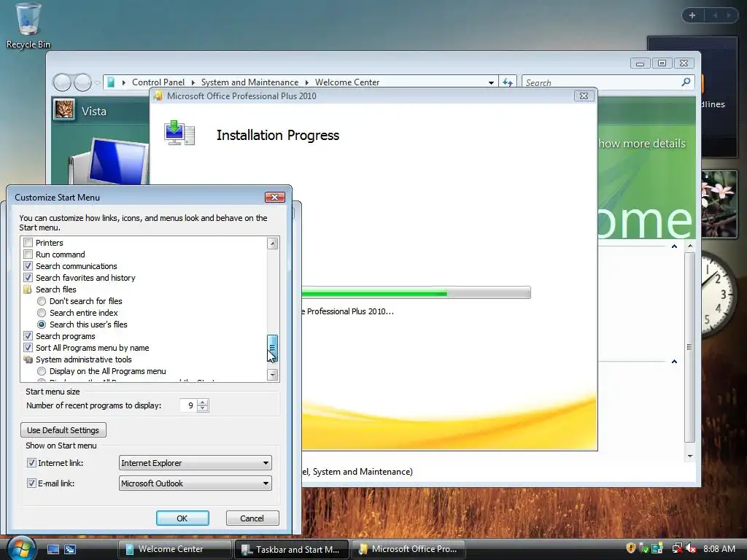Switch to Taskbar and Start Menu taskbar button
747x560 pixels.
tap(292, 549)
